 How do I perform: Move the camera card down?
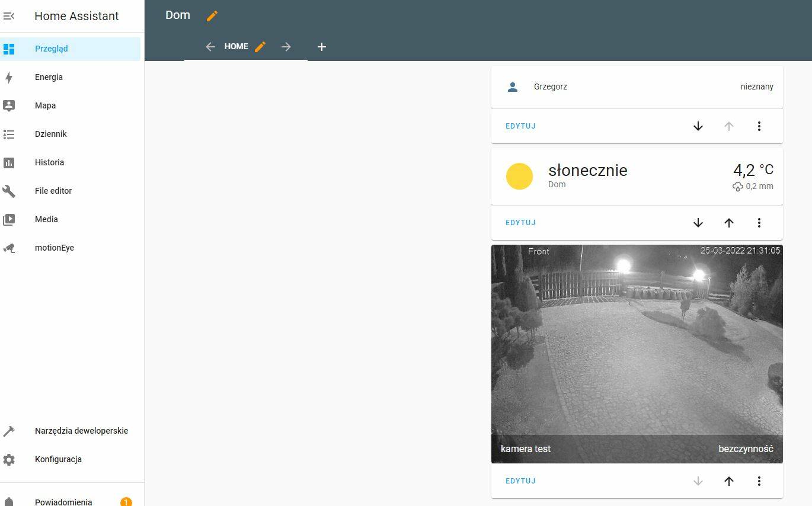tap(698, 481)
